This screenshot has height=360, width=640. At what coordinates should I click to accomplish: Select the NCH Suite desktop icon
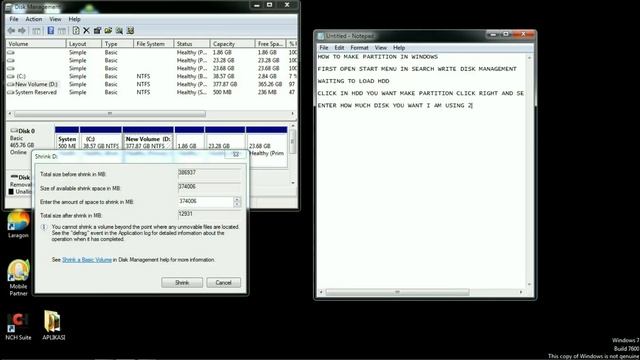pyautogui.click(x=18, y=326)
